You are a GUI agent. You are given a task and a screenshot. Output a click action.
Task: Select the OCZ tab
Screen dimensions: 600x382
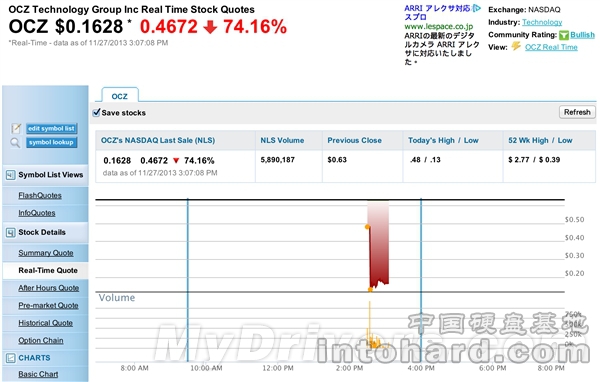[x=120, y=96]
